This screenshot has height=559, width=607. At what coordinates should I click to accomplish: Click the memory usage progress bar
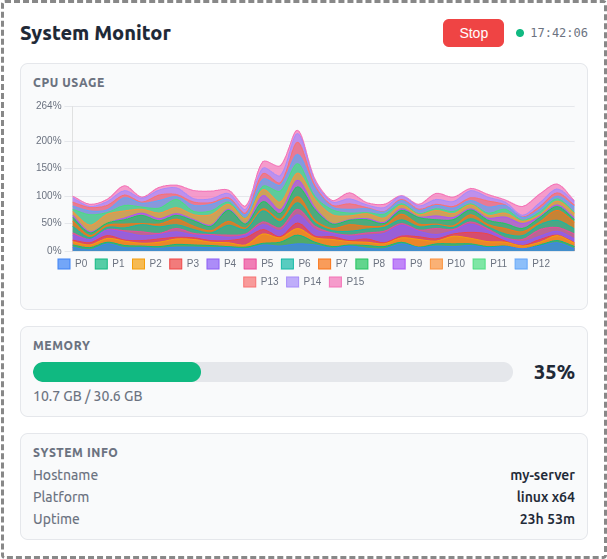(x=272, y=372)
